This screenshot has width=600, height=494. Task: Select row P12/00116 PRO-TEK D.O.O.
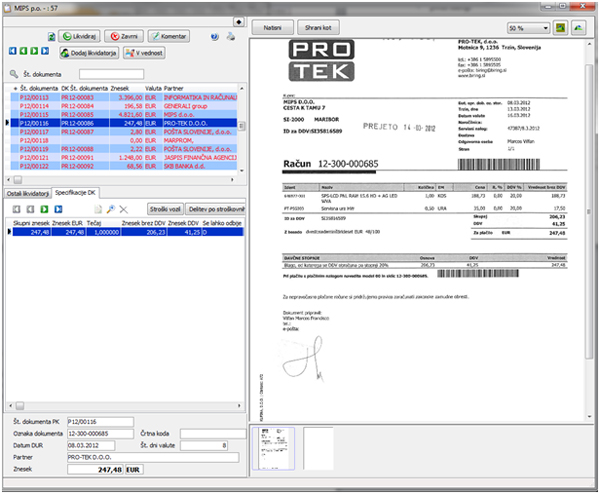pos(124,123)
